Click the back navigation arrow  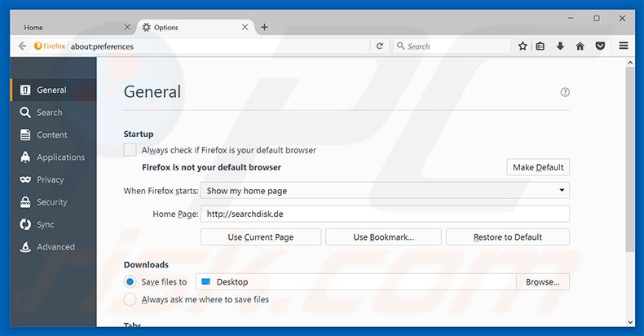pyautogui.click(x=22, y=46)
